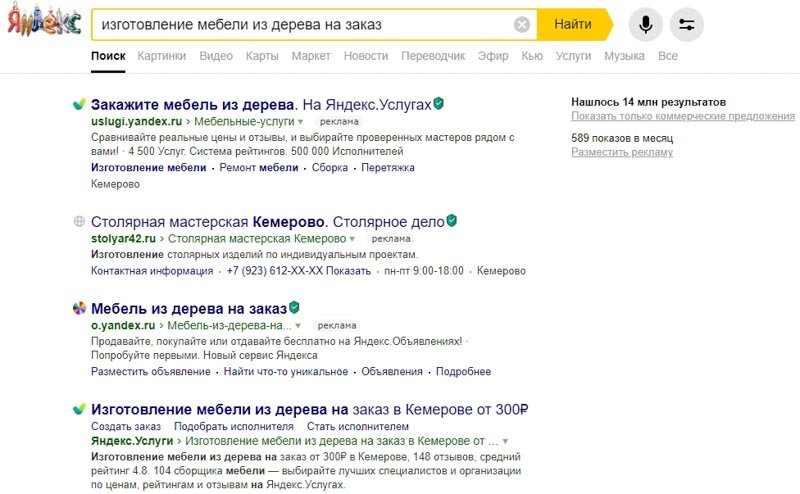
Task: Open the Столярная мастерская Кемерово result
Action: point(268,222)
